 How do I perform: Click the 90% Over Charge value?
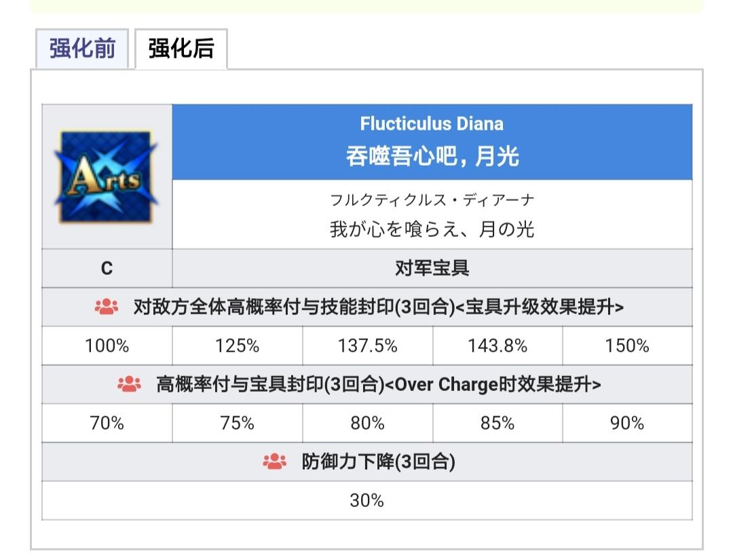coord(627,424)
